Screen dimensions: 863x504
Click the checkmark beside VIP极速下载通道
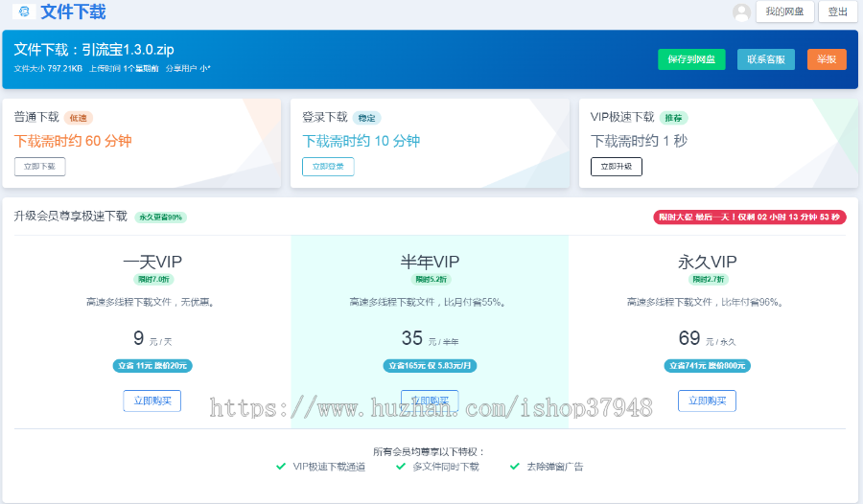(281, 466)
